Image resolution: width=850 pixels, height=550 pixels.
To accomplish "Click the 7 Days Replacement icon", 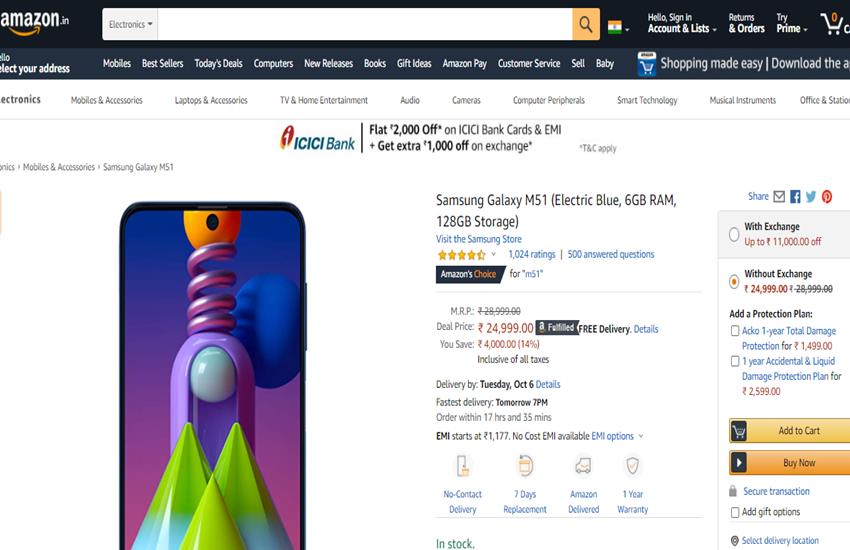I will tap(525, 466).
